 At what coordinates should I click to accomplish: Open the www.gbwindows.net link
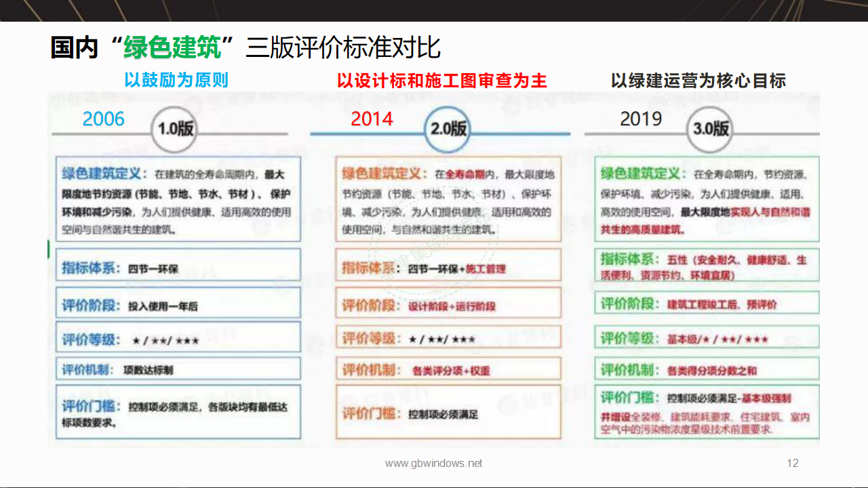433,464
